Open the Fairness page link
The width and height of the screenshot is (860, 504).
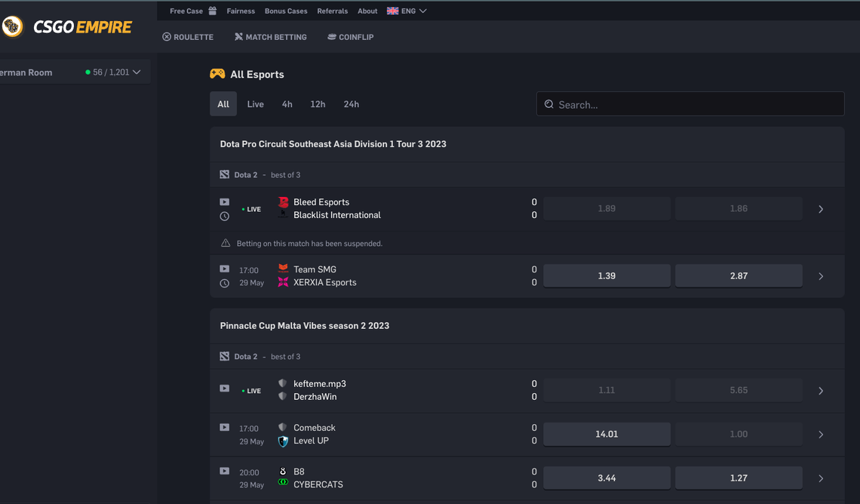click(241, 11)
